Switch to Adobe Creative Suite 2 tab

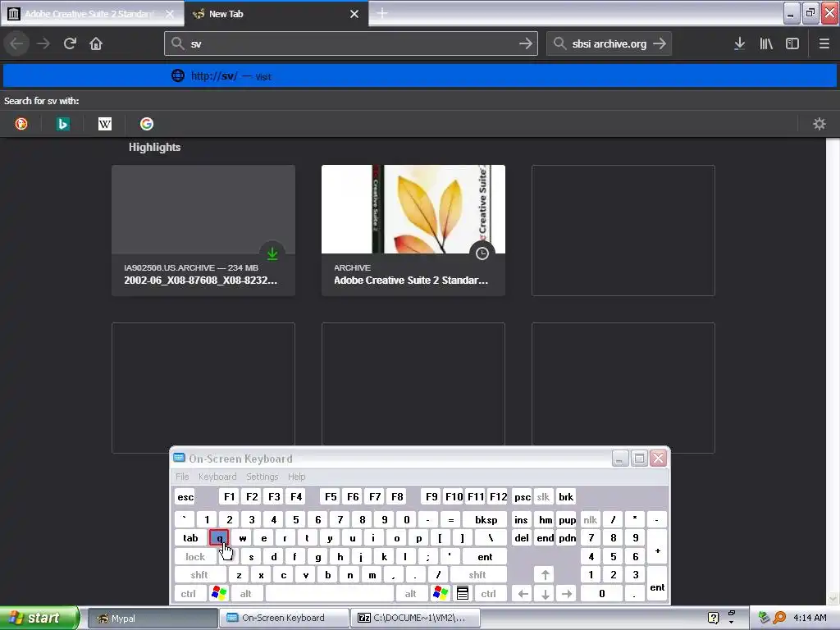coord(92,14)
